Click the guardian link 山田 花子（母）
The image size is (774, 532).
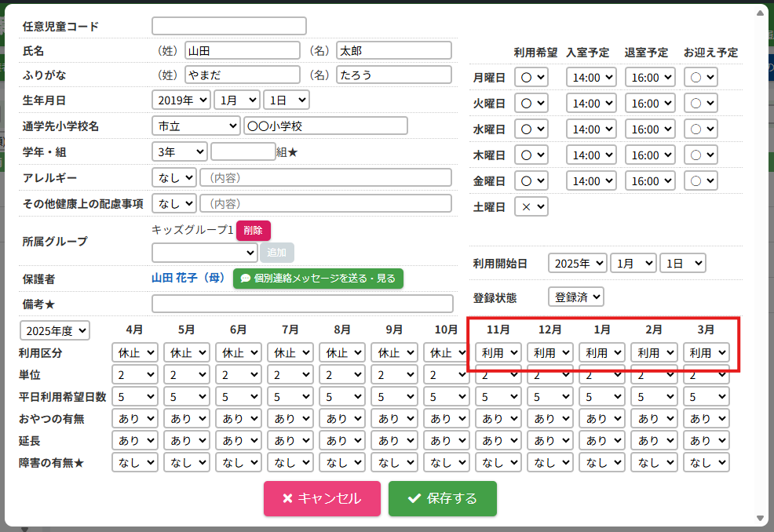188,278
